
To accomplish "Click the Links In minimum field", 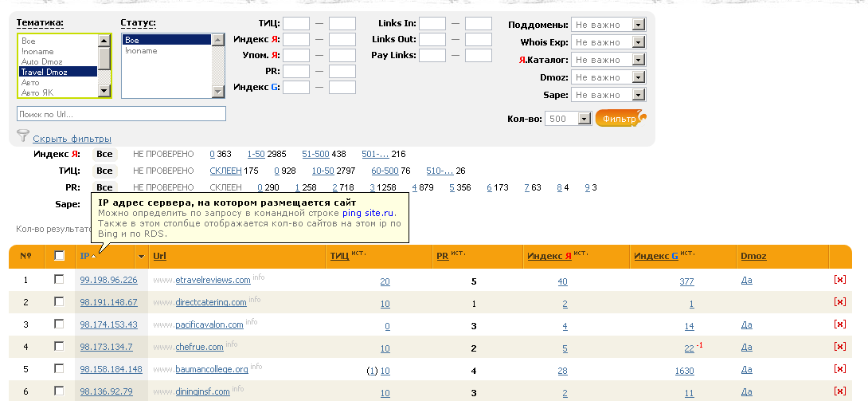I will click(432, 23).
